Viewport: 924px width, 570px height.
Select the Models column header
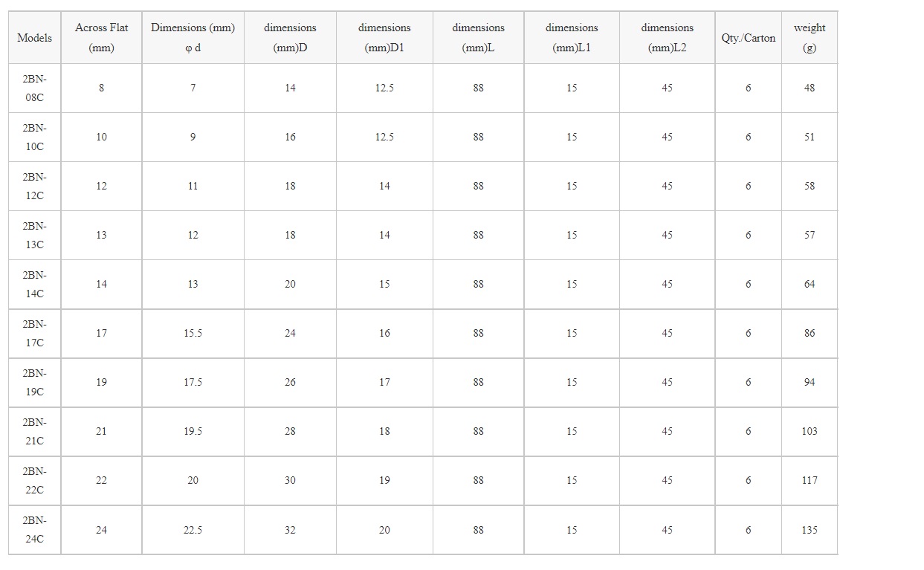(35, 37)
